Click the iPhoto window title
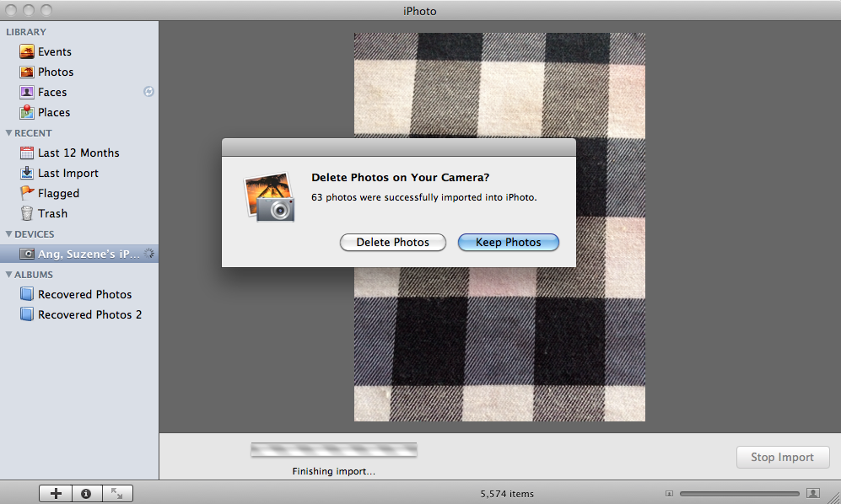841x504 pixels. (x=420, y=11)
